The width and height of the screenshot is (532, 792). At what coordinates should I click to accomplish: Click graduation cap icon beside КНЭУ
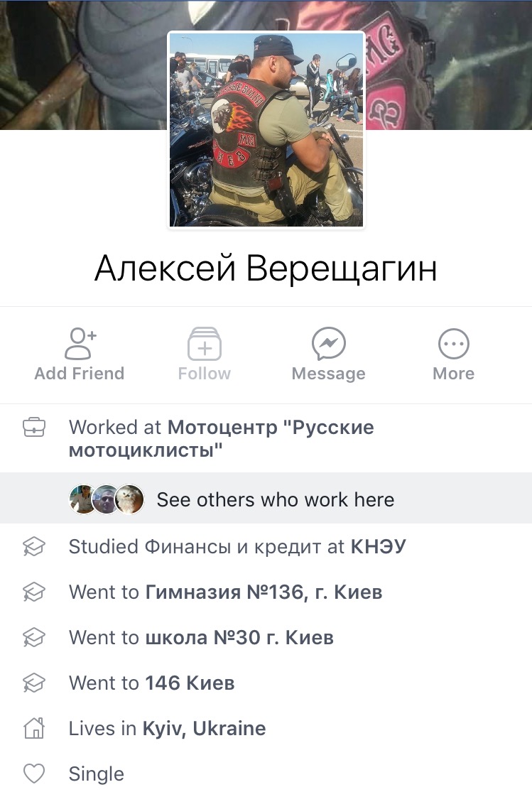(34, 546)
